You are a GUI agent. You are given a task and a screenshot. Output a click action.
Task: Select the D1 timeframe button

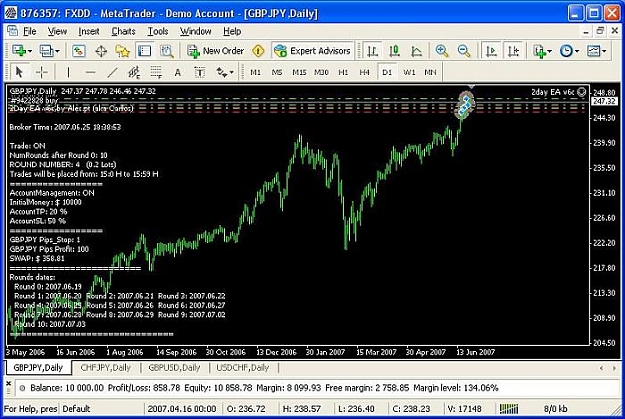click(387, 73)
